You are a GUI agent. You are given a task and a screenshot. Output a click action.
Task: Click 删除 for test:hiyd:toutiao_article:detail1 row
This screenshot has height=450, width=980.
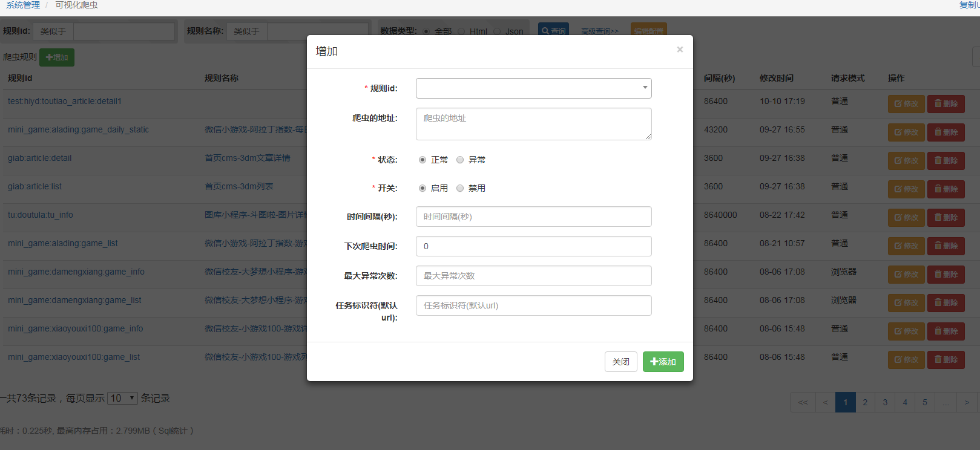[x=946, y=104]
